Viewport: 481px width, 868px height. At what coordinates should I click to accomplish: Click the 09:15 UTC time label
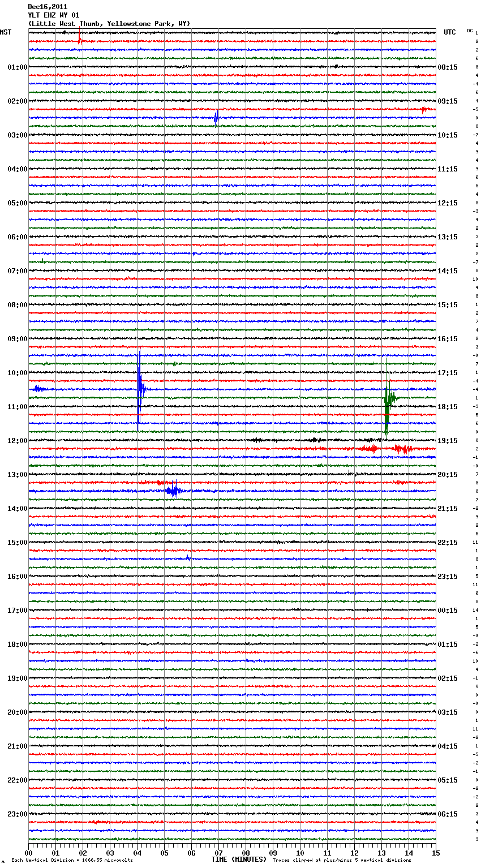(448, 101)
